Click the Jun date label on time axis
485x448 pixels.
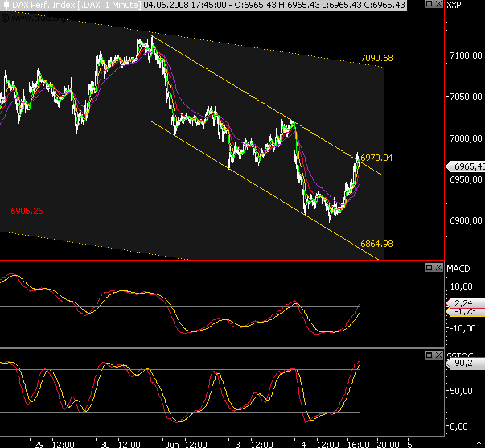[x=171, y=444]
